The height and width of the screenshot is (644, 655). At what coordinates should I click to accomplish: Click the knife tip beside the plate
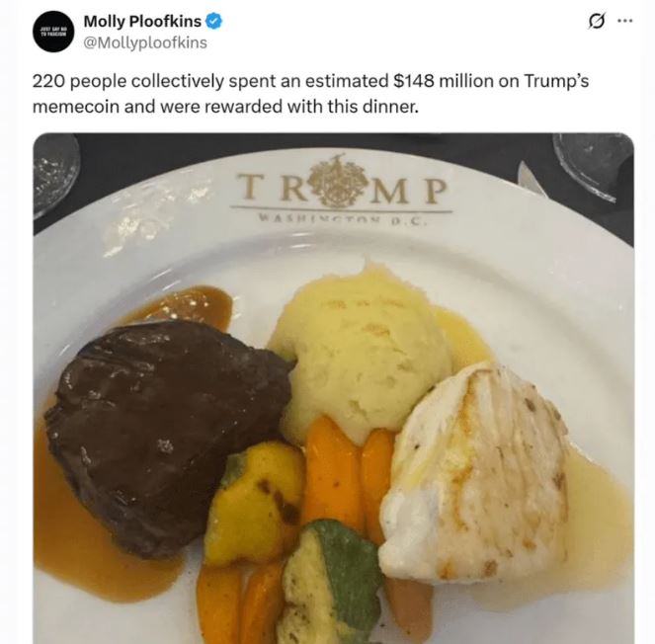pyautogui.click(x=532, y=179)
